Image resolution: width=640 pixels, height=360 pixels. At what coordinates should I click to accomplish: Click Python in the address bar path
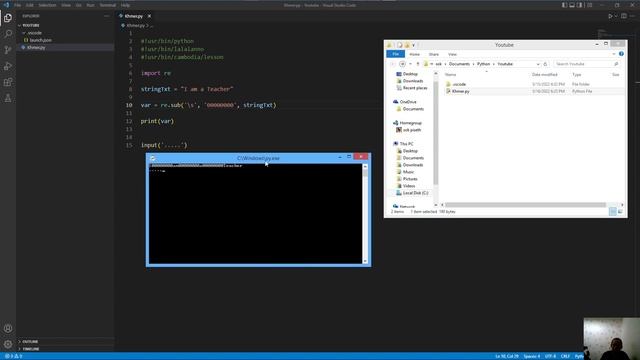(484, 64)
